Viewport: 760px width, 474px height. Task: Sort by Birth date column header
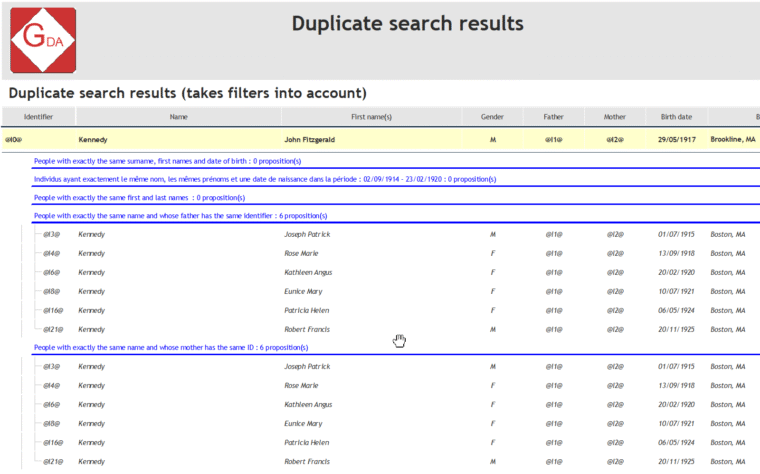676,117
